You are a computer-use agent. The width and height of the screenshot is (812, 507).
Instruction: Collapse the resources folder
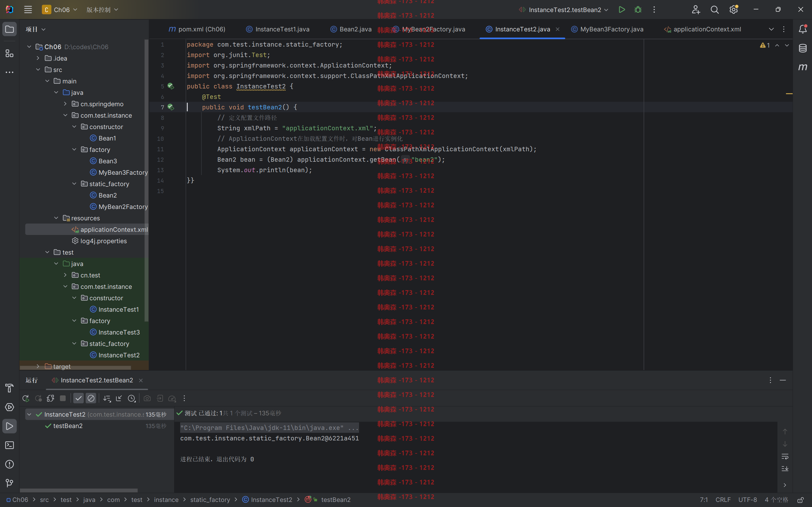56,218
